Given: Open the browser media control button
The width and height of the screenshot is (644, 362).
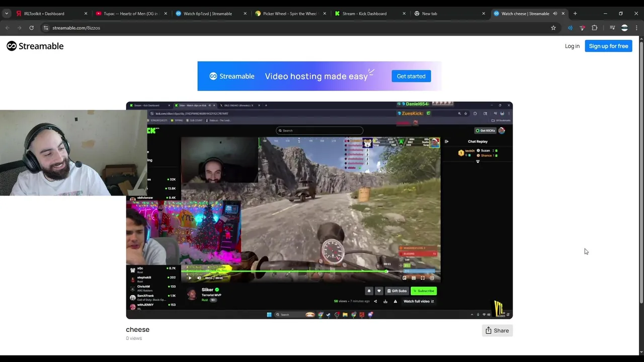Looking at the screenshot, I should point(612,28).
